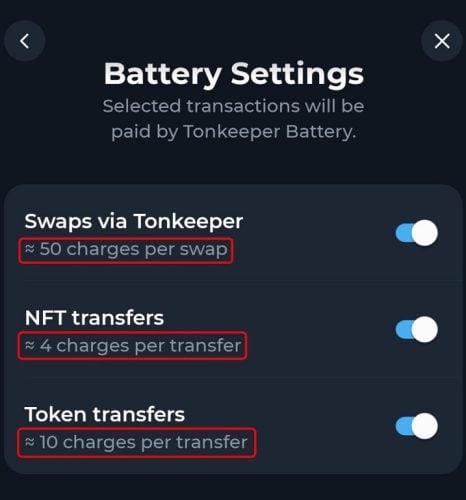
Task: Click the divider line below the Swaps row
Action: pyautogui.click(x=243, y=281)
